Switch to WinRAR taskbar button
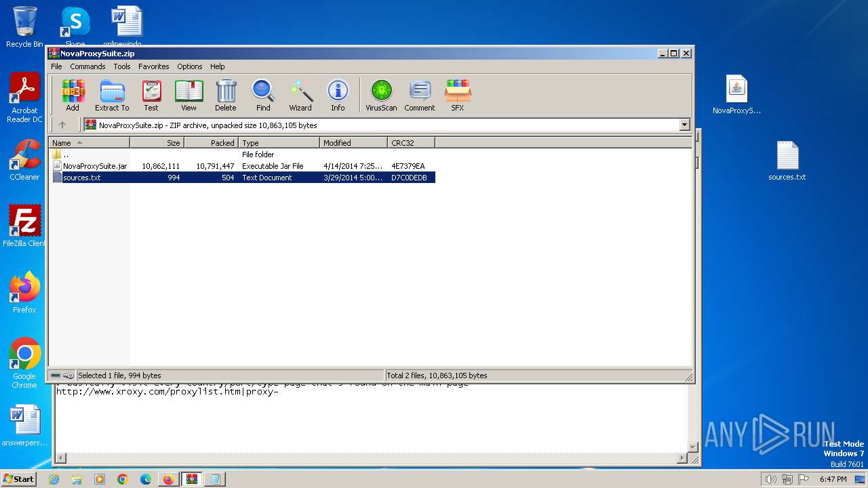 click(x=192, y=479)
